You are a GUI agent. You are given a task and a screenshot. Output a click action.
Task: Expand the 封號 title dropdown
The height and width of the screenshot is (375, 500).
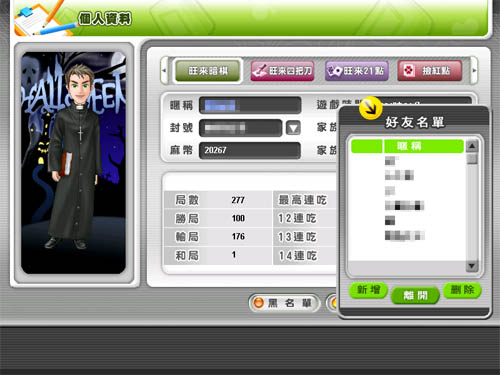point(293,128)
